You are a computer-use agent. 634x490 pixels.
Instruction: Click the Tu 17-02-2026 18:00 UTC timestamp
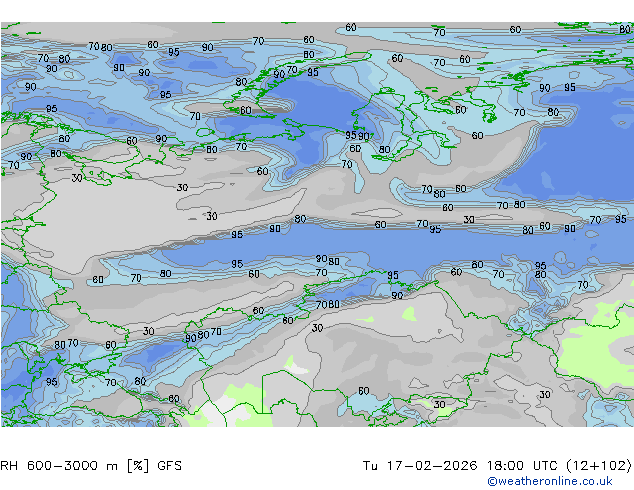[x=461, y=466]
